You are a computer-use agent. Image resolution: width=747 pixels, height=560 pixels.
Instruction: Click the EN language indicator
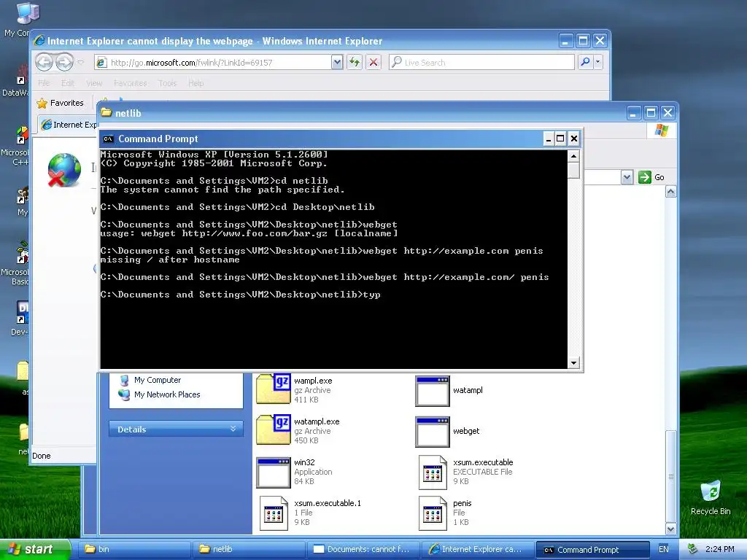click(663, 549)
